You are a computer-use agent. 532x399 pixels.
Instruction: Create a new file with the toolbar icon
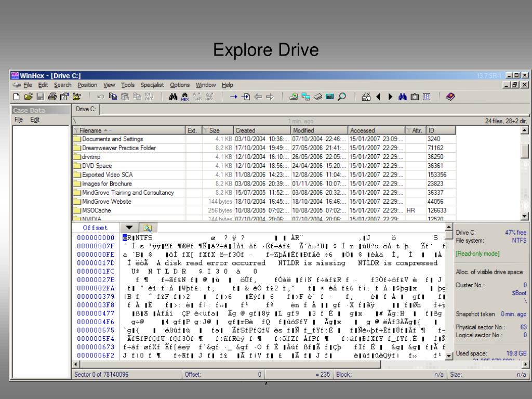(16, 97)
